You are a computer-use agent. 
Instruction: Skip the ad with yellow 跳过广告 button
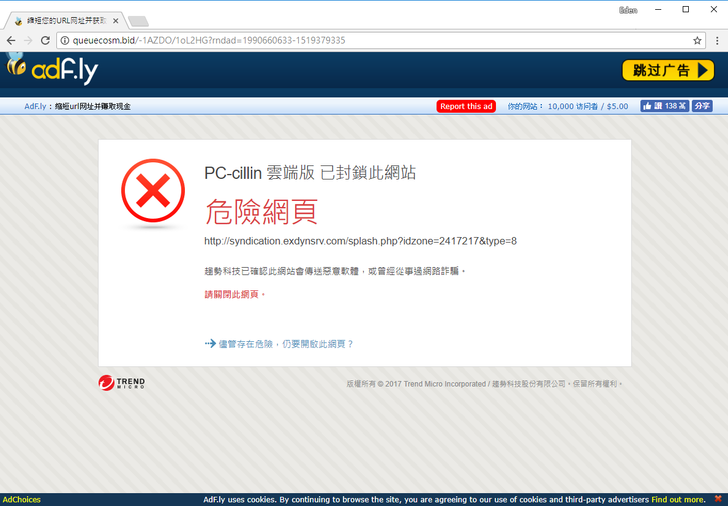[x=668, y=70]
